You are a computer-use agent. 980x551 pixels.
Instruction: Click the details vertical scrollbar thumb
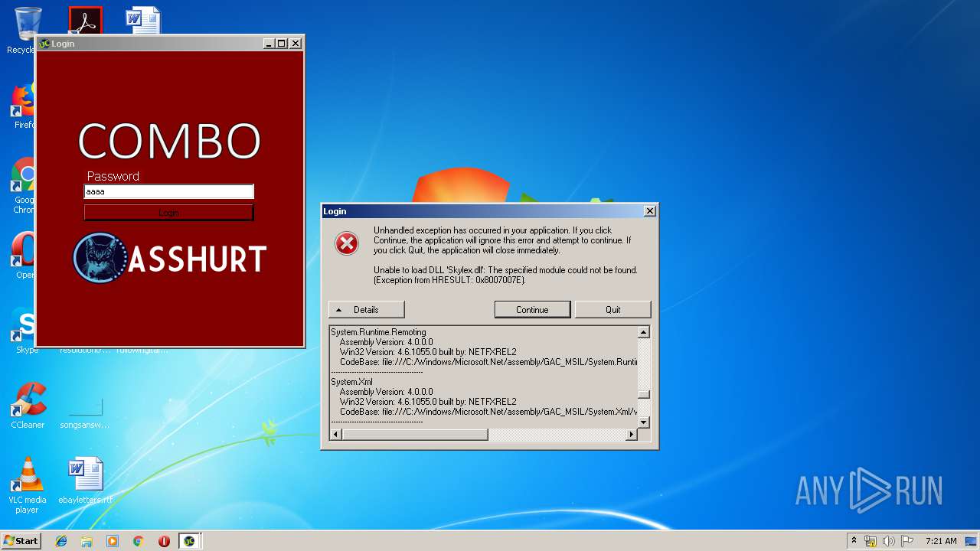point(644,395)
